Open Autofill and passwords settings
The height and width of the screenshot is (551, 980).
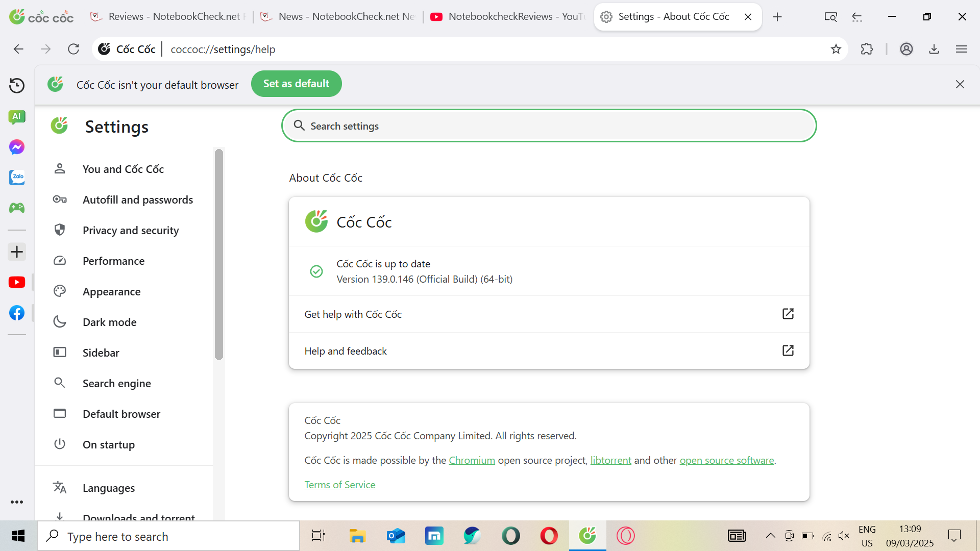[124, 199]
